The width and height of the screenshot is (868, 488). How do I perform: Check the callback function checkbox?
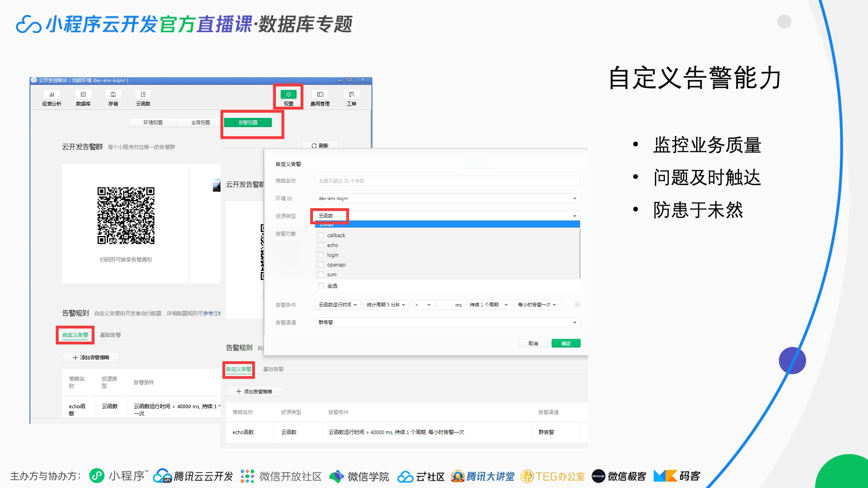(321, 236)
